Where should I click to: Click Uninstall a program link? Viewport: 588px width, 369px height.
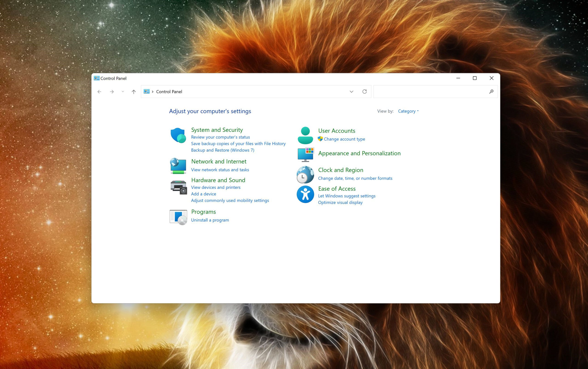(210, 220)
